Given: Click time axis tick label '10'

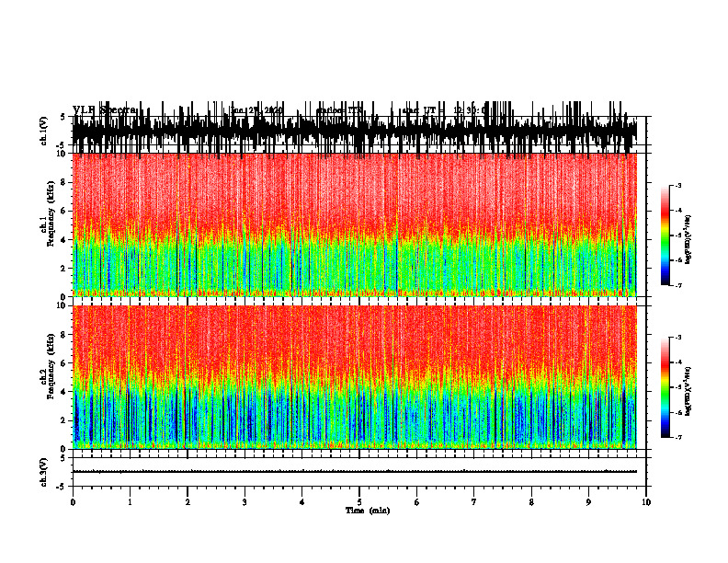Looking at the screenshot, I should click(646, 502).
